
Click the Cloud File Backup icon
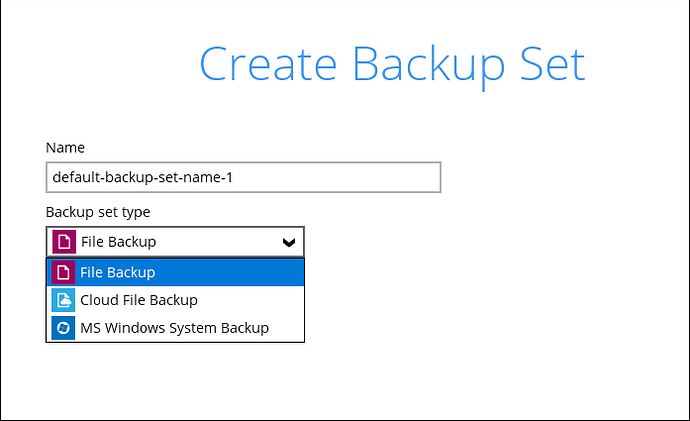tap(63, 300)
